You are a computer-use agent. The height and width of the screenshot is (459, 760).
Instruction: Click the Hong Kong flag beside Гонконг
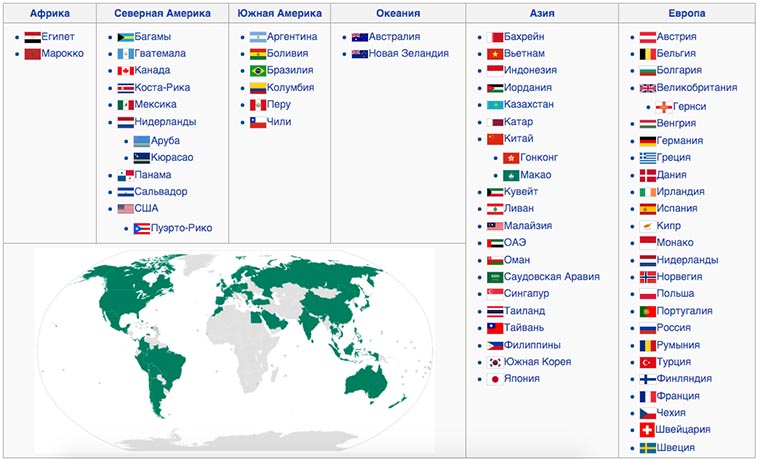(511, 158)
